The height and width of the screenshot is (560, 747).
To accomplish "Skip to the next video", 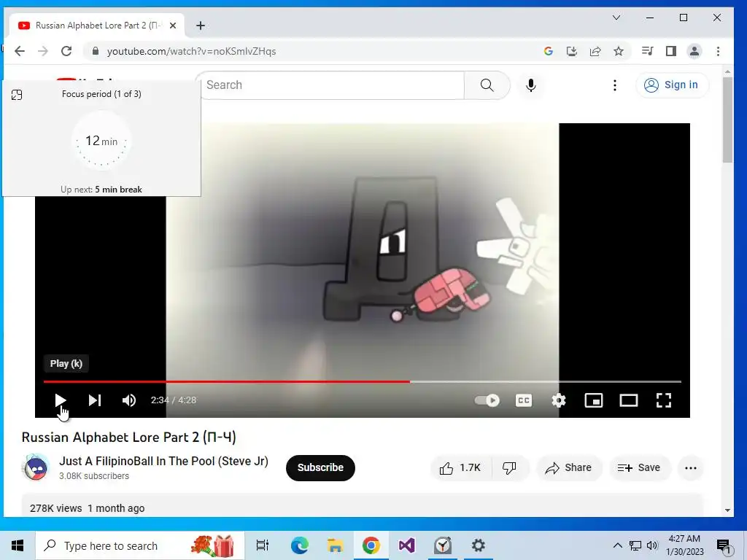I will [95, 400].
